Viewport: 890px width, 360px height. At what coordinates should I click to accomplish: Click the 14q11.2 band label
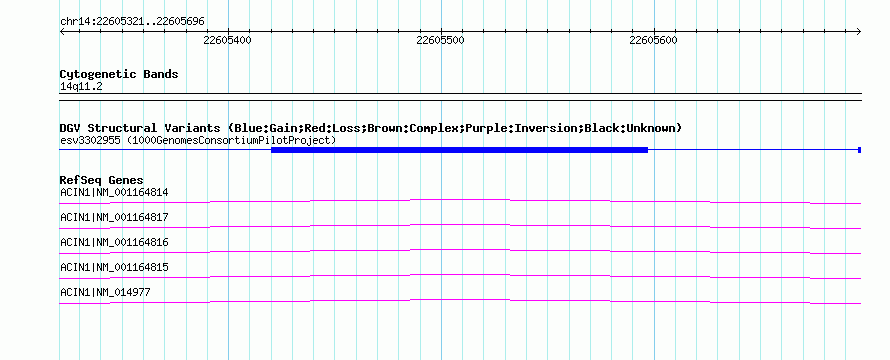pyautogui.click(x=81, y=87)
